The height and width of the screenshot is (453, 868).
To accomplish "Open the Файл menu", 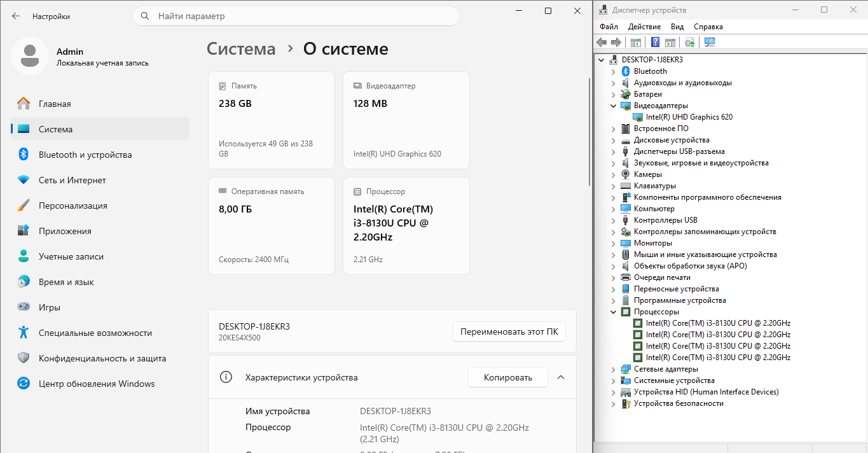I will (x=609, y=27).
